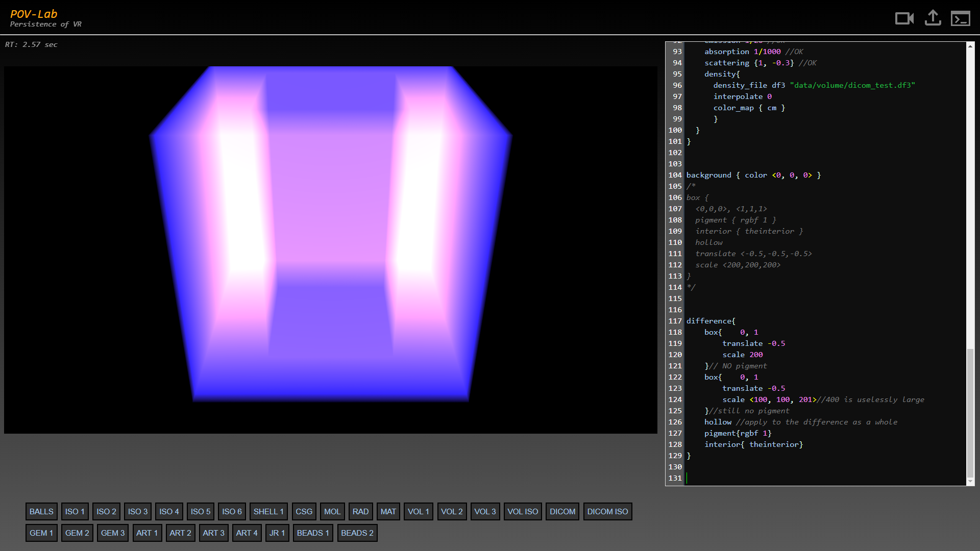980x551 pixels.
Task: Click the POV-Lab logo title
Action: pos(34,14)
